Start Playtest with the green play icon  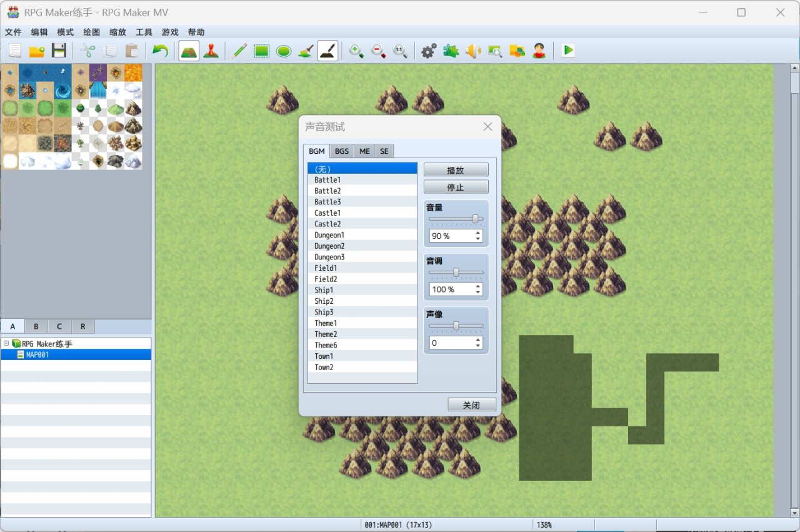click(567, 51)
